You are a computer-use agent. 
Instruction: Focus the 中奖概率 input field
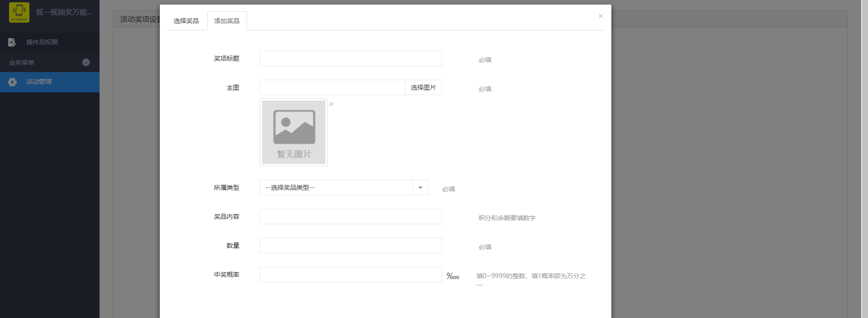tap(351, 275)
